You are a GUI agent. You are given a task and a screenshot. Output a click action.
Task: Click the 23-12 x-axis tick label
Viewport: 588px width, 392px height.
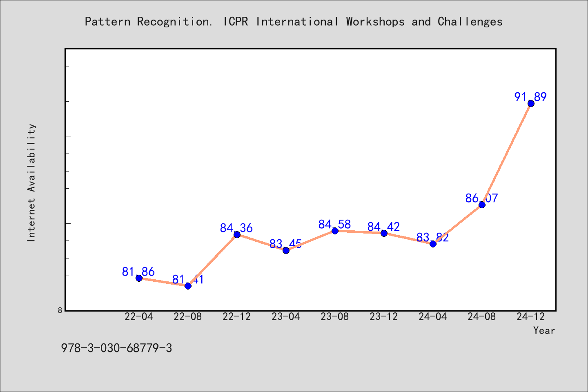384,317
